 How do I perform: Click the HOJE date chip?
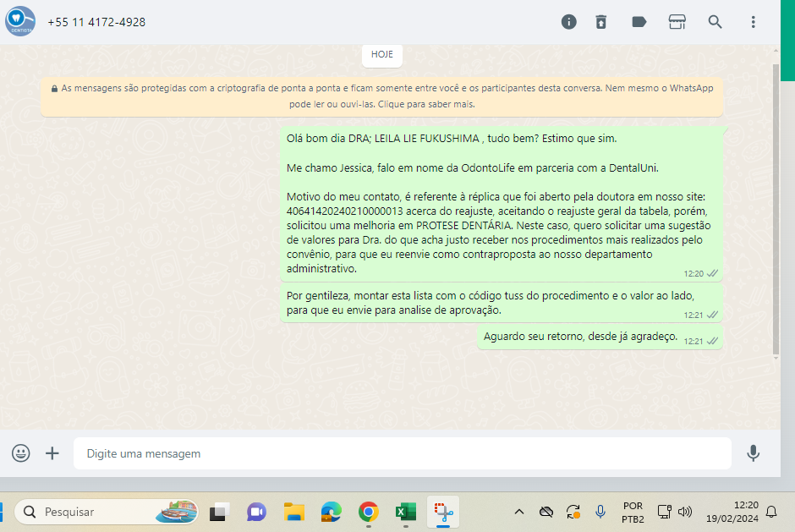click(381, 54)
